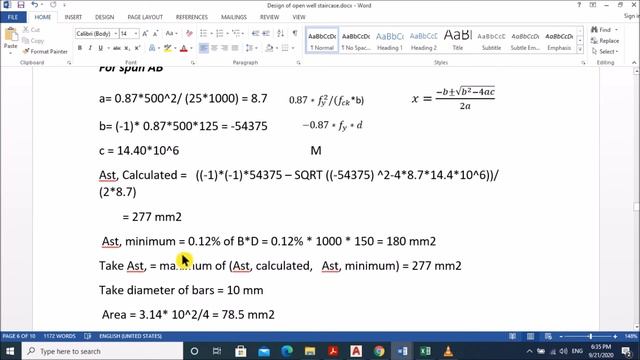Expand Styles gallery More arrow
Viewport: 640px width, 360px height.
pos(580,49)
